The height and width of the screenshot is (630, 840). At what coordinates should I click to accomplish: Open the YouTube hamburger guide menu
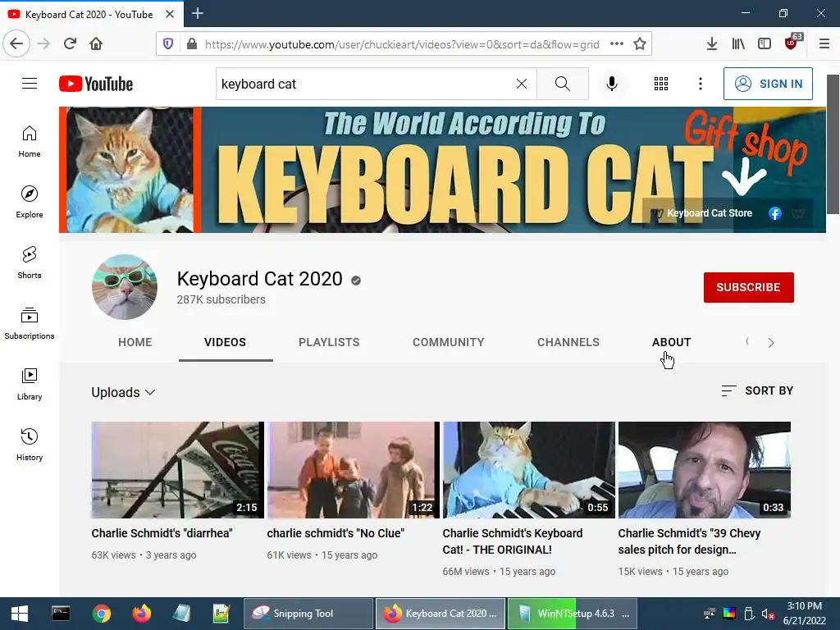30,84
